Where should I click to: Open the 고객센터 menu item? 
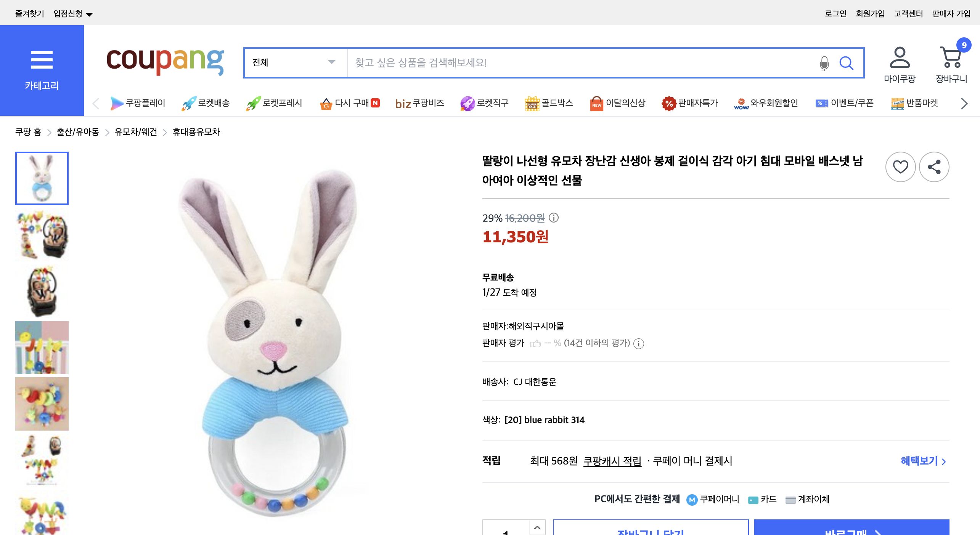[x=908, y=13]
